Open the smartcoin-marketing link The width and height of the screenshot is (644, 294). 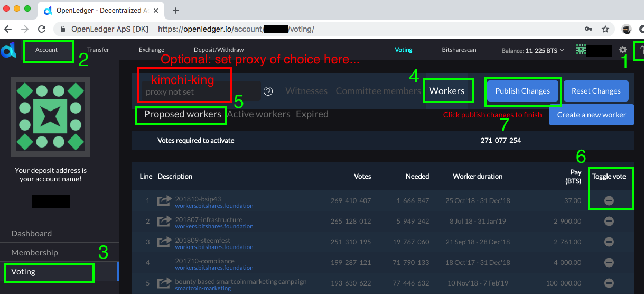[x=203, y=288]
